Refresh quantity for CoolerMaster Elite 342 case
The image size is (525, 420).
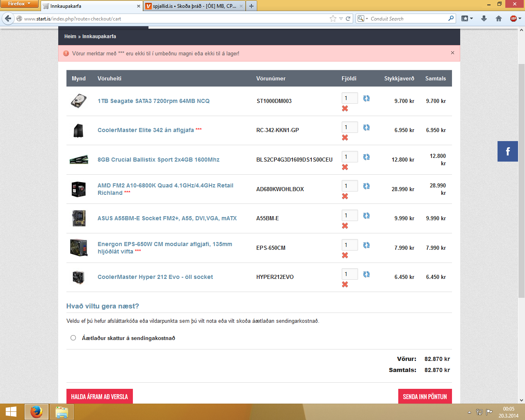click(x=366, y=128)
